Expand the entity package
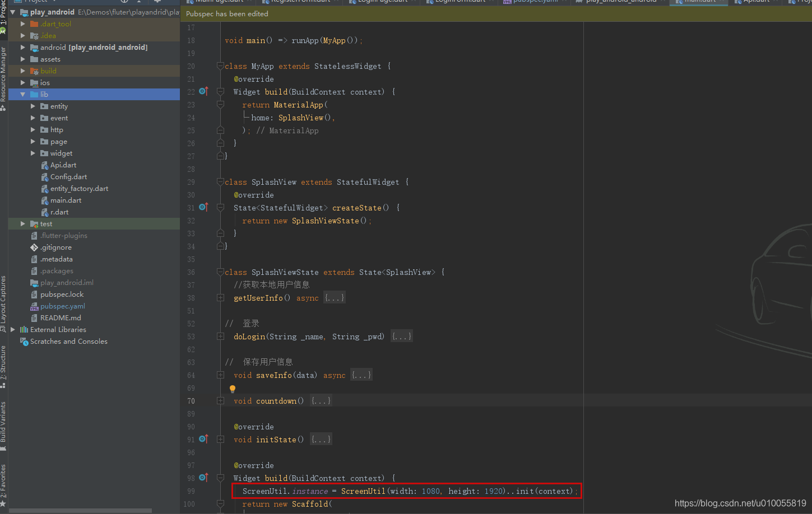 (33, 106)
